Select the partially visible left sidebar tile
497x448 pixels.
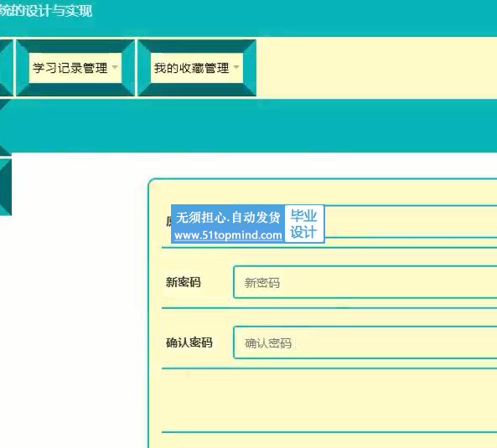coord(6,187)
